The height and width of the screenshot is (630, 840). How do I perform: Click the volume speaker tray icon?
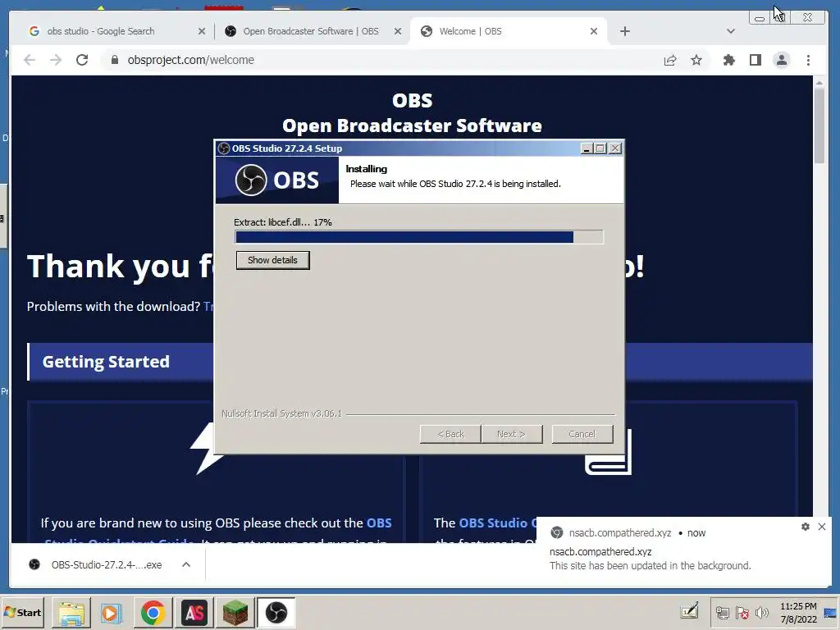[761, 613]
